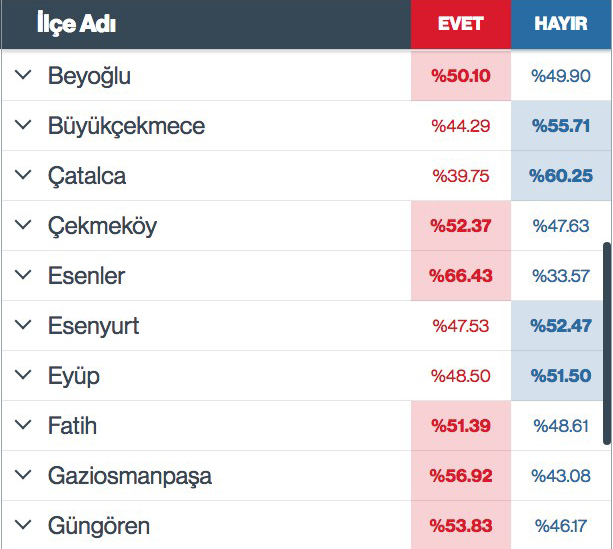
Task: Open the Eyüp row chevron
Action: [23, 375]
